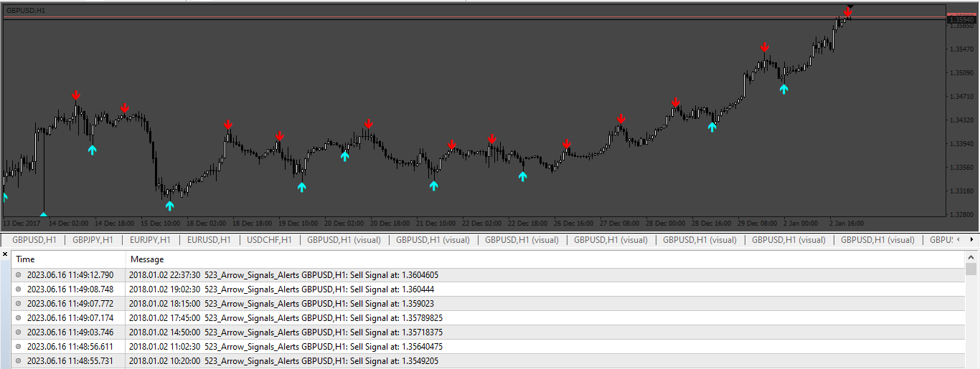Click the 2023.06.16 11:49:12.790 timestamp
Image resolution: width=980 pixels, height=369 pixels.
(x=70, y=275)
